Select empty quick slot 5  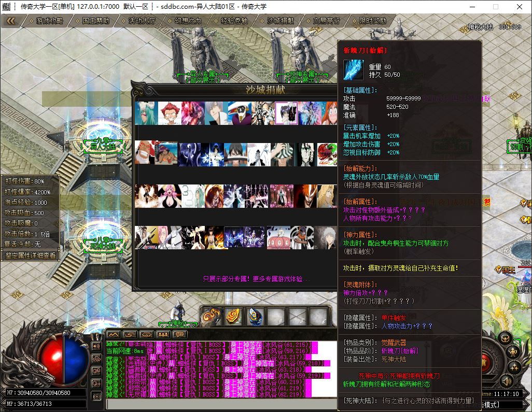298,317
